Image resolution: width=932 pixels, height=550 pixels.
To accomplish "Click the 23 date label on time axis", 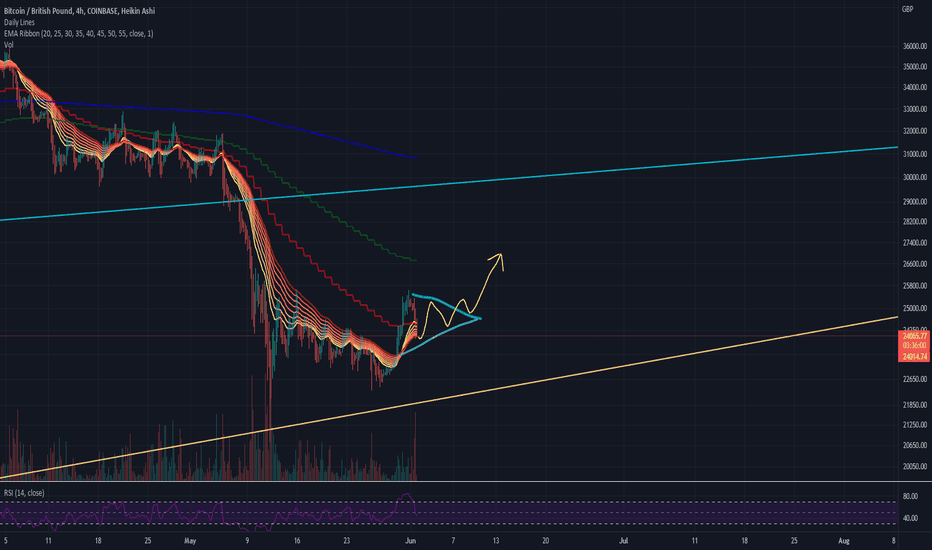I will [x=347, y=541].
